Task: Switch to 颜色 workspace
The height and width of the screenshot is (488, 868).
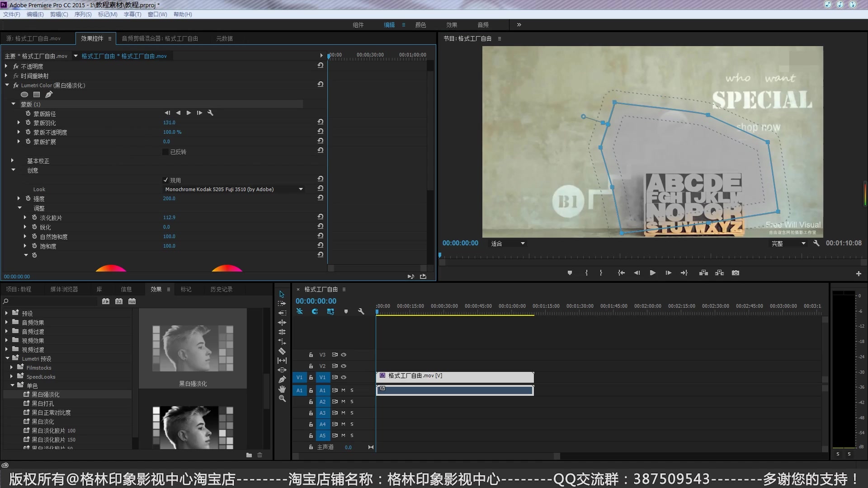Action: [x=420, y=25]
